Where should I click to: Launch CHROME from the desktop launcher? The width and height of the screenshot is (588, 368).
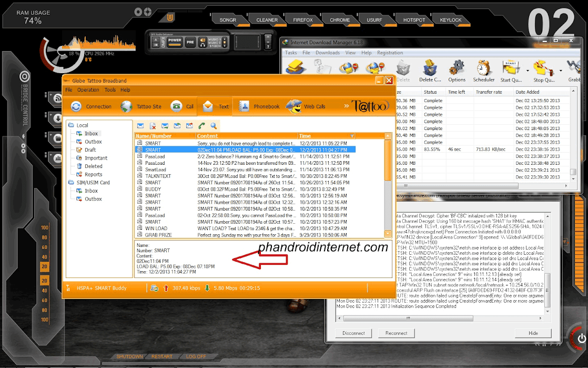click(x=340, y=21)
